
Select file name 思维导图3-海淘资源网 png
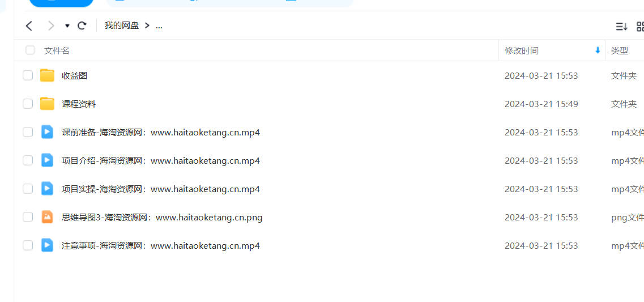tap(162, 218)
